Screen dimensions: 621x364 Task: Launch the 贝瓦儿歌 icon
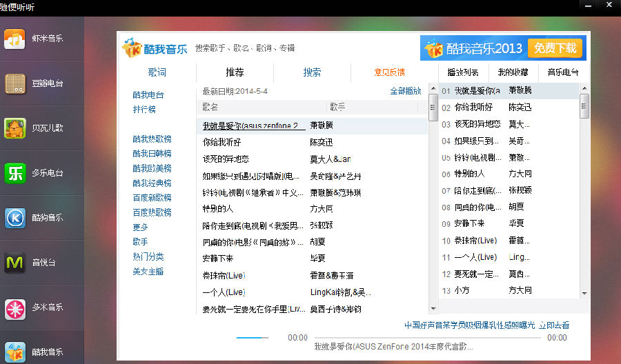coord(14,128)
